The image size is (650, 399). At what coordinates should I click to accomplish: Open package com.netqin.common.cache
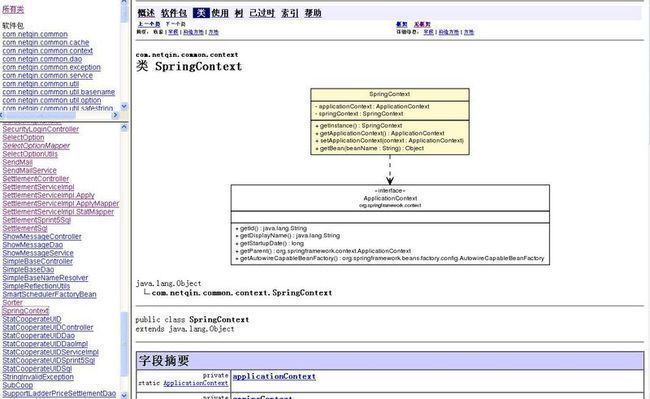[46, 43]
